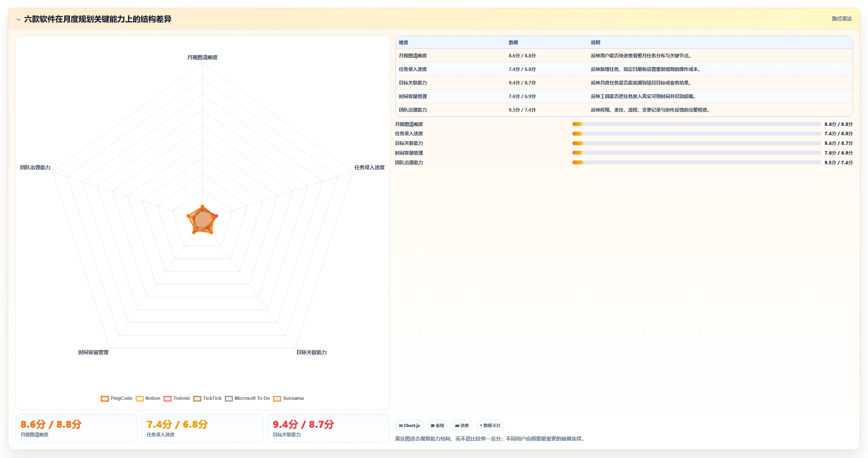Open the 8.6分 / 8.8分 月视图清晰度 data card
Screen dimensions: 868x458
pyautogui.click(x=76, y=428)
